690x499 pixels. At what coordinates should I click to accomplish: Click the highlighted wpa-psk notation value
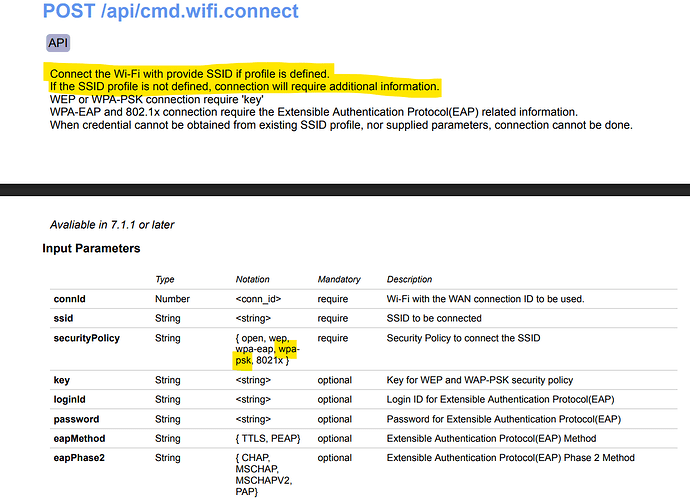pyautogui.click(x=288, y=349)
